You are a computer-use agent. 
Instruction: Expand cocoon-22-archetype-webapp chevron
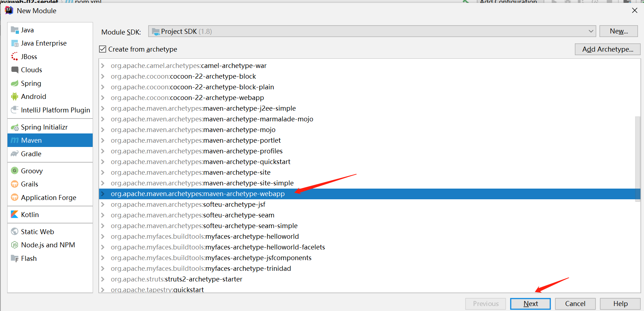[103, 98]
